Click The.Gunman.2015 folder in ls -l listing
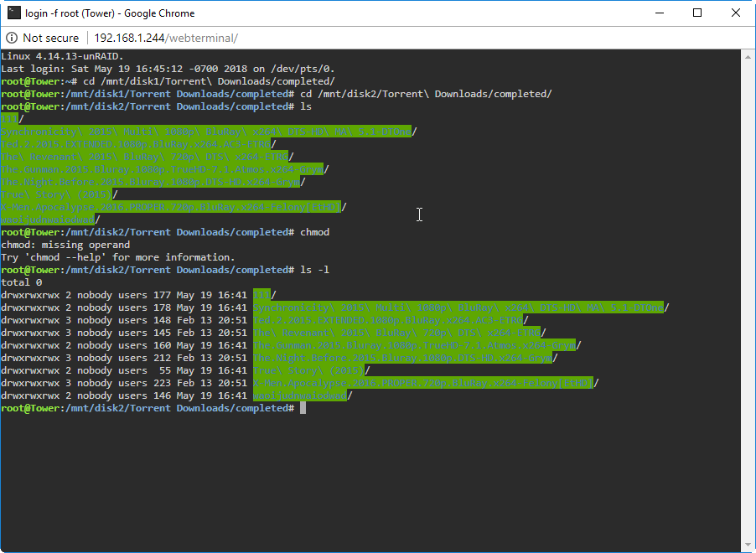The image size is (756, 553). (x=414, y=344)
